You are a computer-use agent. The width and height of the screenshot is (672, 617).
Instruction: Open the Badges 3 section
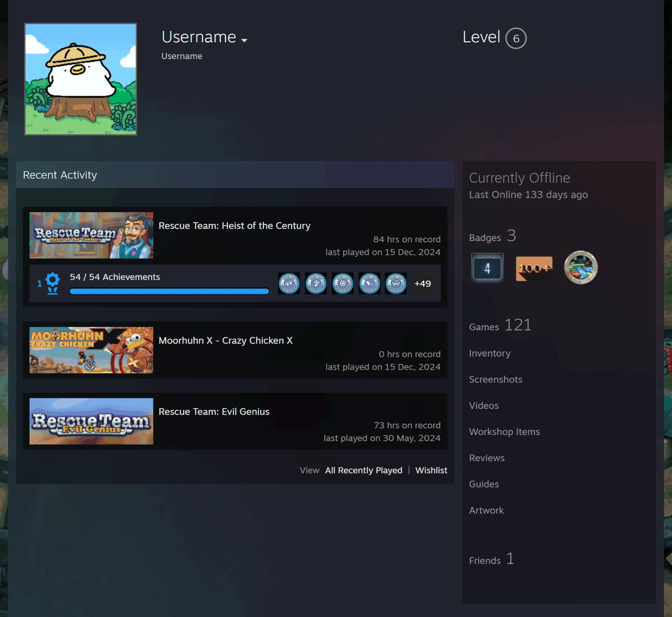(x=492, y=236)
